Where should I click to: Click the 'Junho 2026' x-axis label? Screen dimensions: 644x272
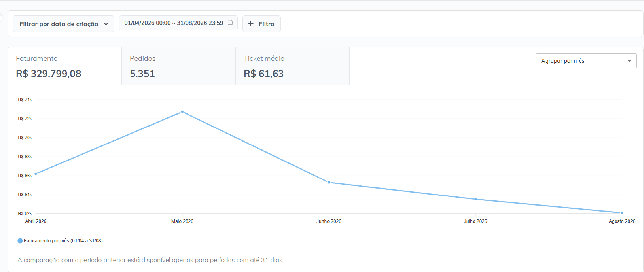pyautogui.click(x=329, y=221)
